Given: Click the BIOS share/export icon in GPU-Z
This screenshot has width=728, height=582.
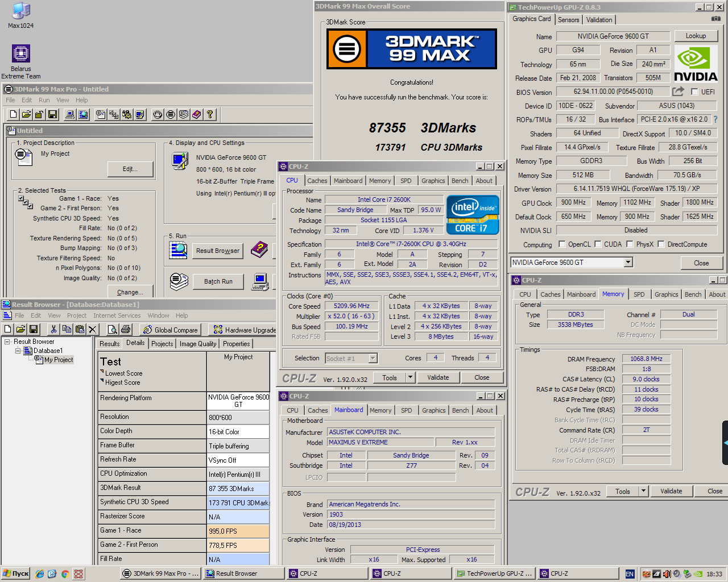Looking at the screenshot, I should pyautogui.click(x=678, y=91).
